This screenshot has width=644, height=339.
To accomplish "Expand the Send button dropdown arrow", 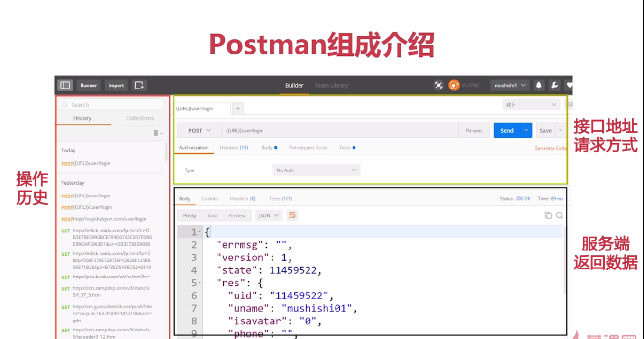I will click(526, 130).
